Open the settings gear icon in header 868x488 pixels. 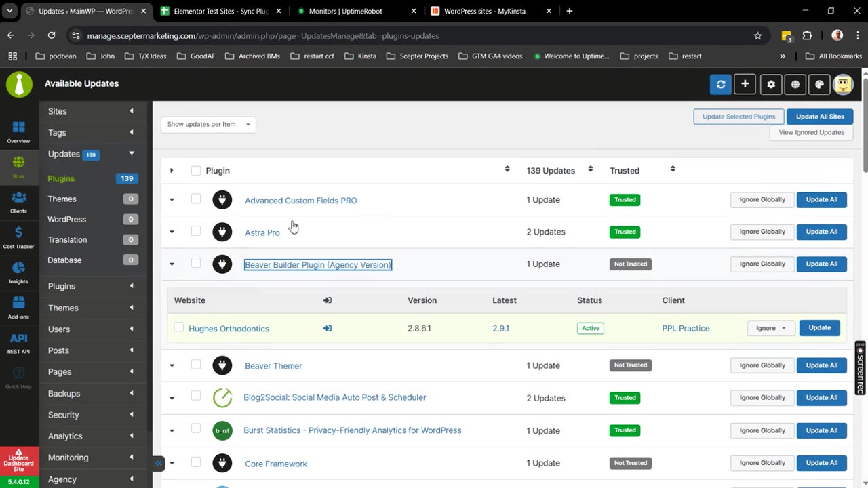pos(771,84)
